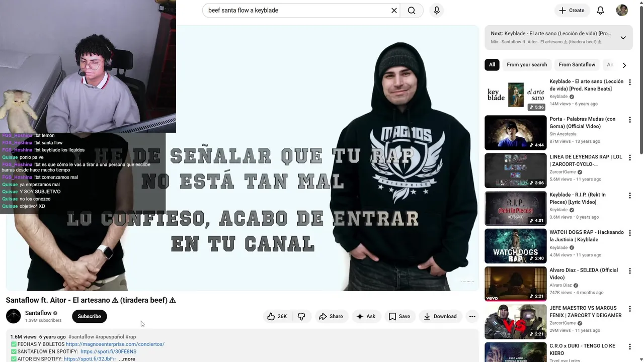This screenshot has height=362, width=644.
Task: Open LINEA DE LEYENDAS RAP thumbnail
Action: click(515, 170)
